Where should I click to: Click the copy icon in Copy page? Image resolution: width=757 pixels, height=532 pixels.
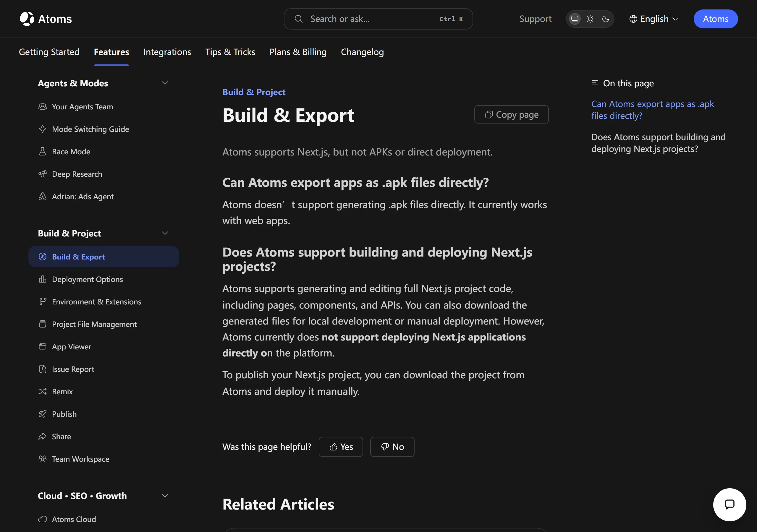click(x=489, y=114)
